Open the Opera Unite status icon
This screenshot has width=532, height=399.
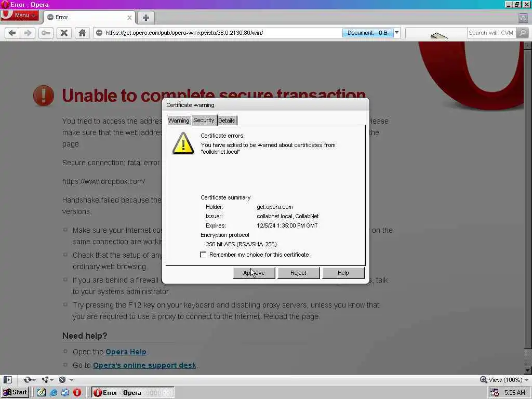pos(45,380)
